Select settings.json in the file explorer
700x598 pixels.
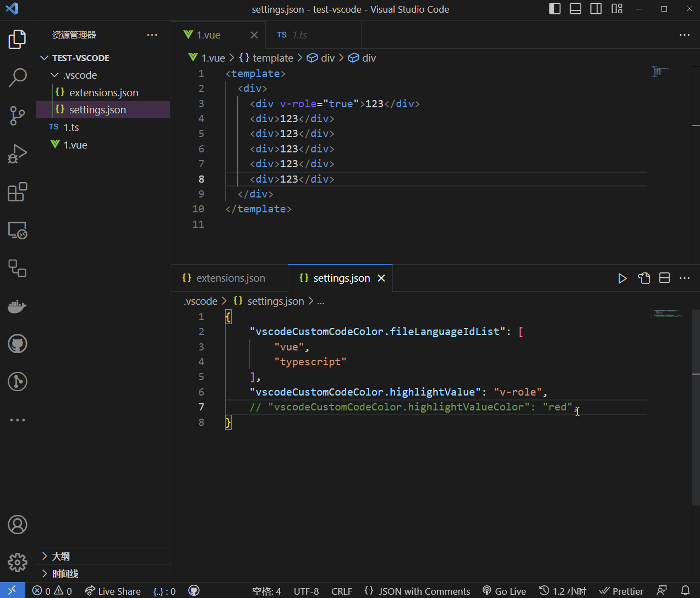click(x=97, y=109)
